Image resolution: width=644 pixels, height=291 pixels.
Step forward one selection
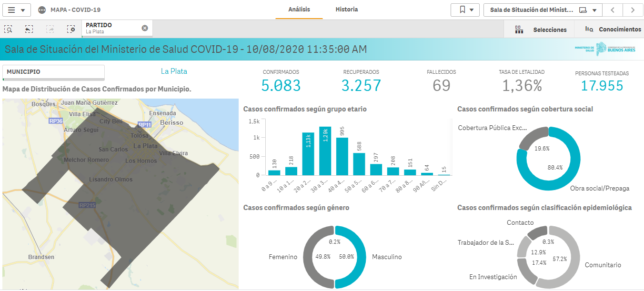50,29
